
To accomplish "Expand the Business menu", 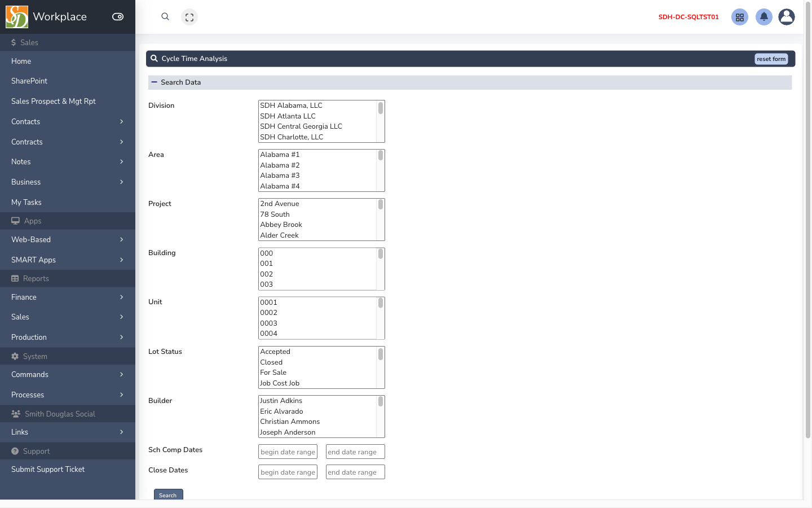I will pyautogui.click(x=68, y=182).
